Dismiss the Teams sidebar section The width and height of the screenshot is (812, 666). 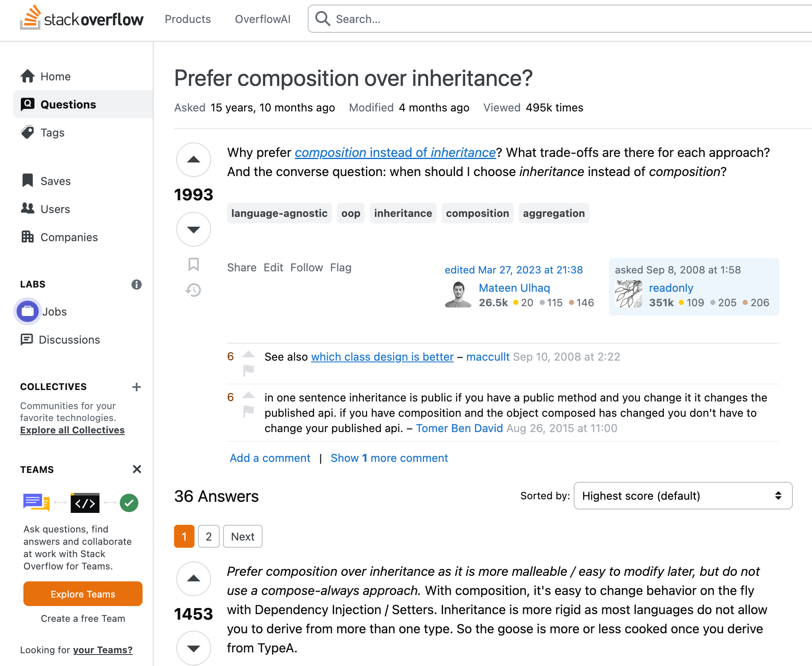137,469
